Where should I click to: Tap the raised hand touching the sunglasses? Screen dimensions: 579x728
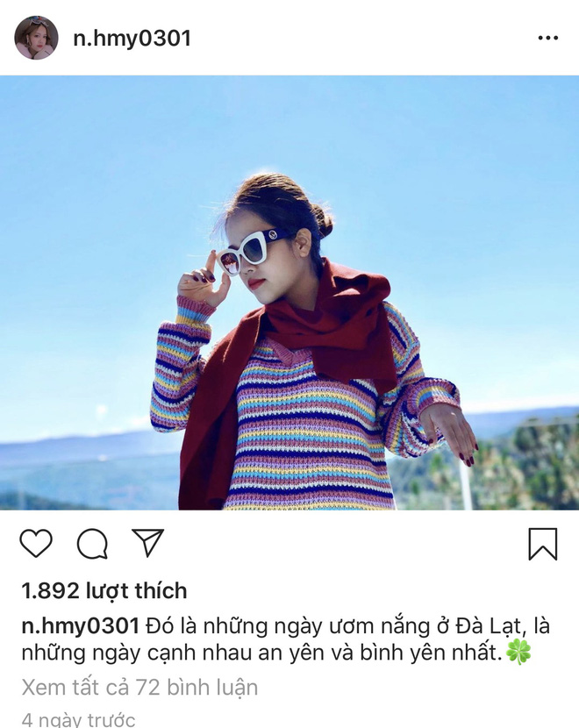[204, 281]
